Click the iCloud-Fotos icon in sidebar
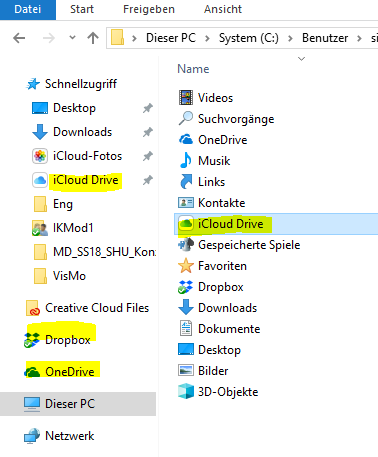 pos(40,156)
